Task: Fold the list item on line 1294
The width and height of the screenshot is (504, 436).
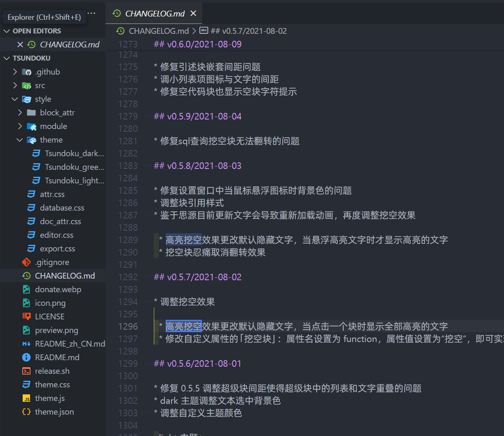Action: [147, 302]
